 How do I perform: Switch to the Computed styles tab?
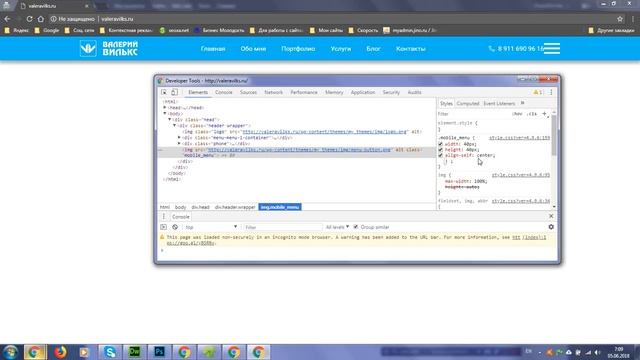tap(468, 104)
